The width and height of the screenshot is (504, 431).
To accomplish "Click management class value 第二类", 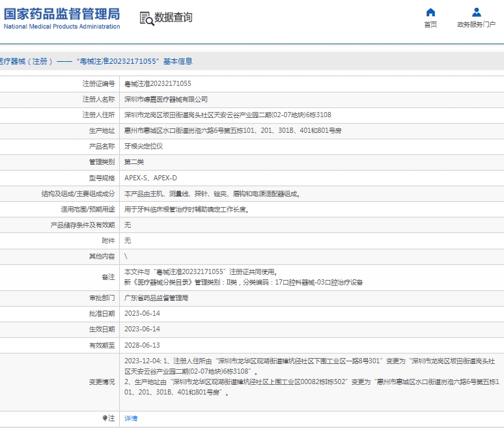I will coord(134,162).
